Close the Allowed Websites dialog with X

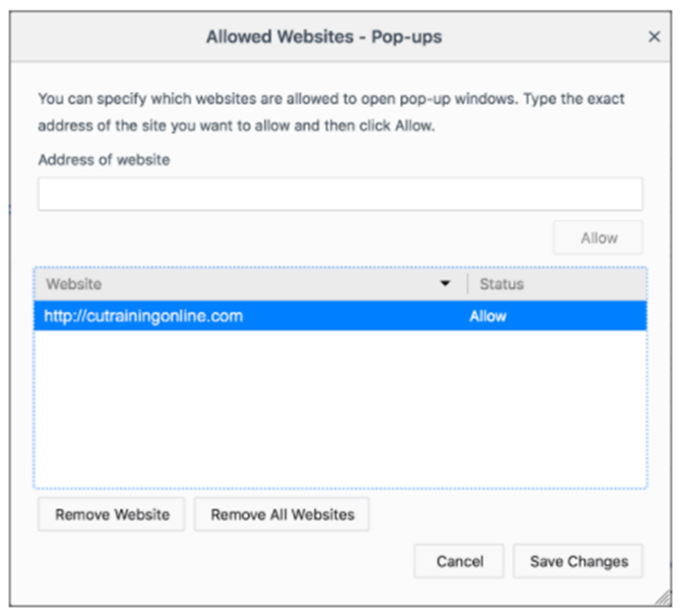[x=655, y=38]
